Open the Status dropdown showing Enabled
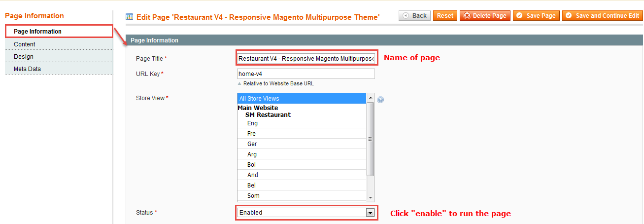The width and height of the screenshot is (644, 224). (306, 213)
